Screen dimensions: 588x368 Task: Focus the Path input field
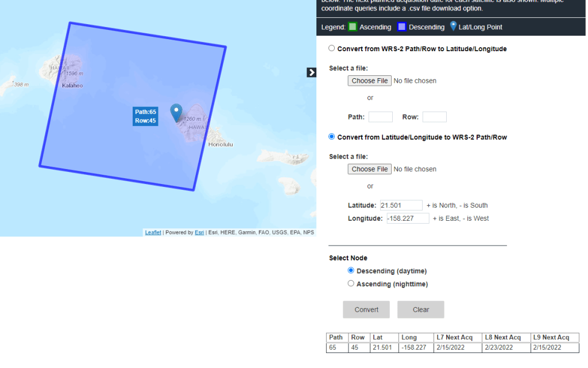(380, 117)
